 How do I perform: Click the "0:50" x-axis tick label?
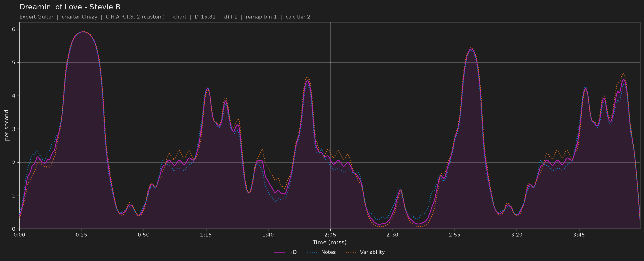143,235
